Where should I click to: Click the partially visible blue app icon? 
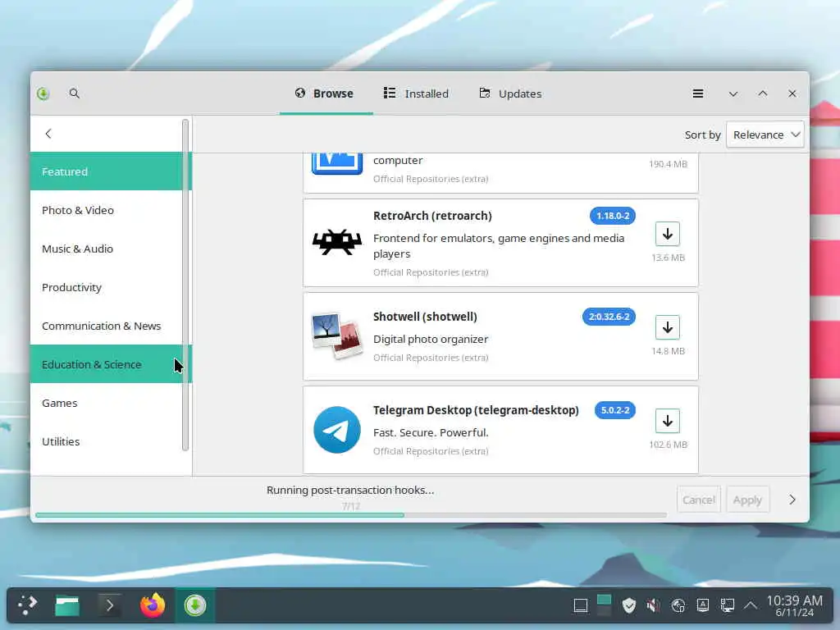click(337, 163)
